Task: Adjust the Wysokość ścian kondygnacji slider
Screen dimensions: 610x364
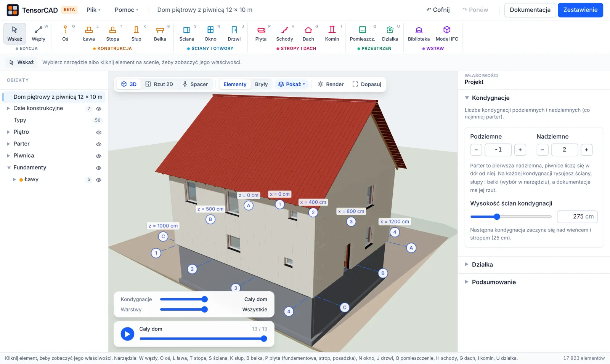Action: click(x=511, y=217)
